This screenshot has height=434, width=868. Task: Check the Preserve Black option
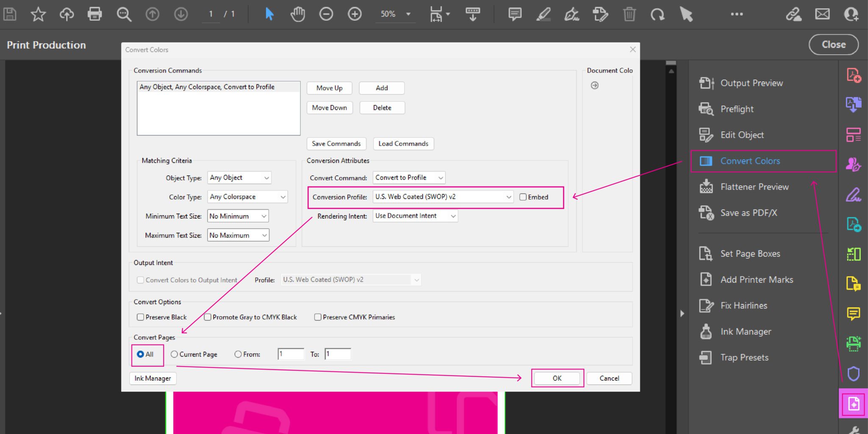coord(140,317)
